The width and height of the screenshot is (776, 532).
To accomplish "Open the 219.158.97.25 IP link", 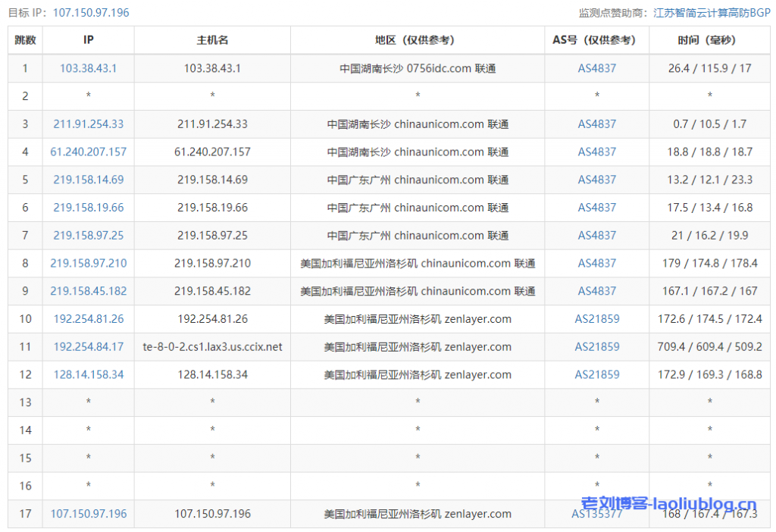I will [x=88, y=236].
